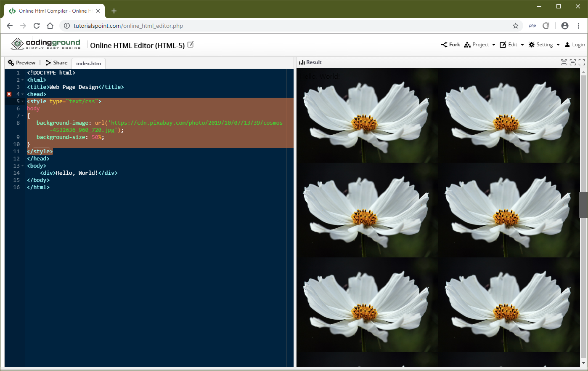Viewport: 588px width, 371px height.
Task: Click the gray circular-arrow extension icon
Action: [x=546, y=26]
